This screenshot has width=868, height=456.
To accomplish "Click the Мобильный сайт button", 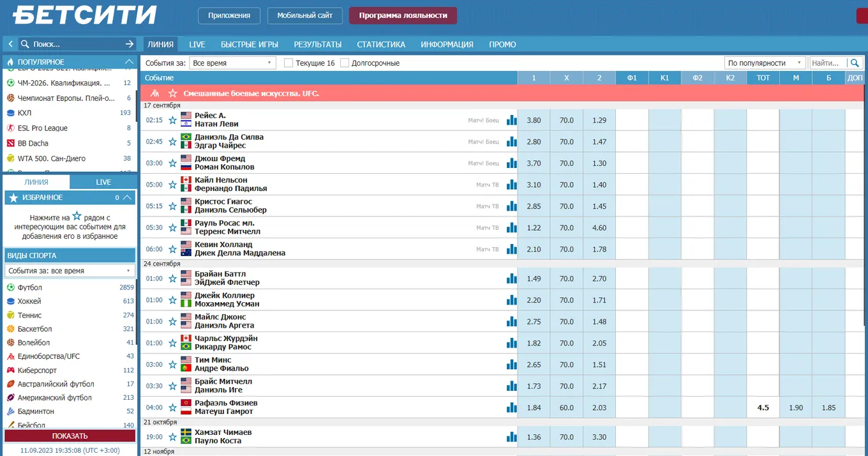I will pos(305,15).
